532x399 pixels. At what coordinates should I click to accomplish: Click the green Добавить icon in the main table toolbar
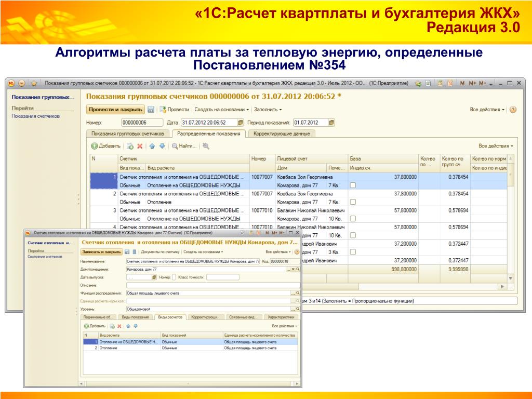(x=95, y=146)
